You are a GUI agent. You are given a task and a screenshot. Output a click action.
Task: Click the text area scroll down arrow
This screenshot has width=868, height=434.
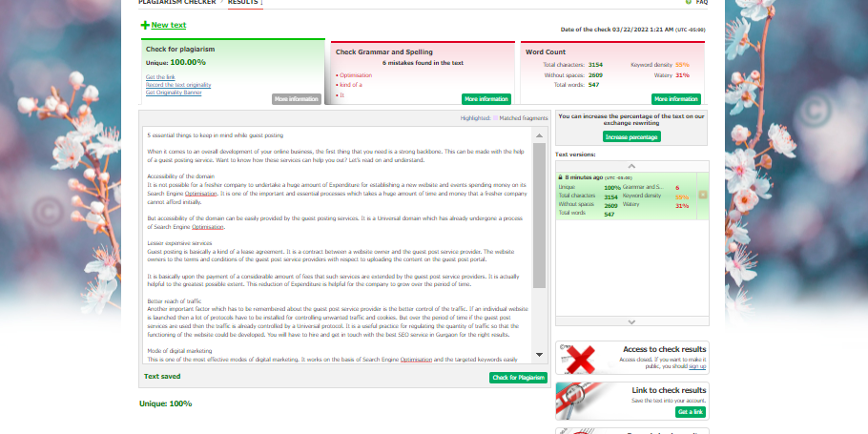pyautogui.click(x=539, y=354)
